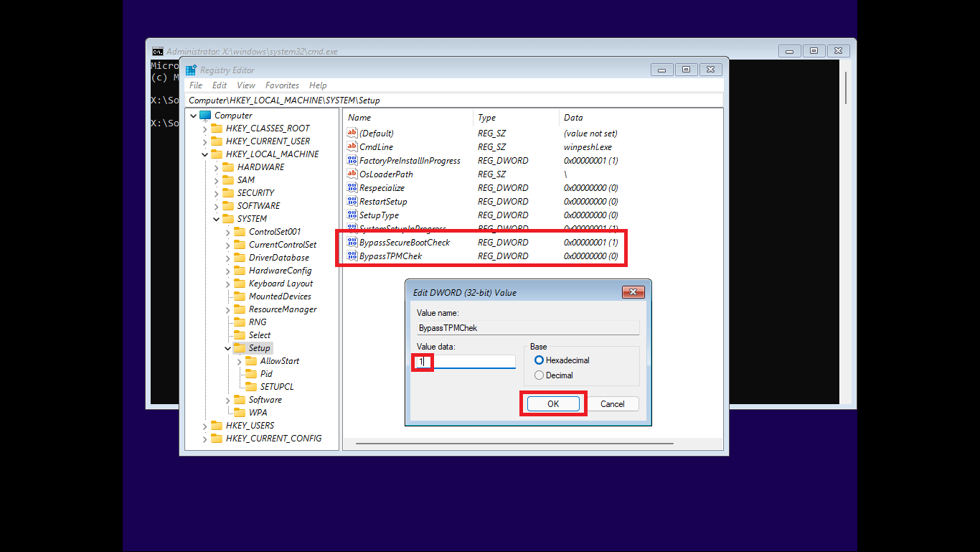Select the ResourceManager key
Screen dimensions: 980x552
[283, 309]
